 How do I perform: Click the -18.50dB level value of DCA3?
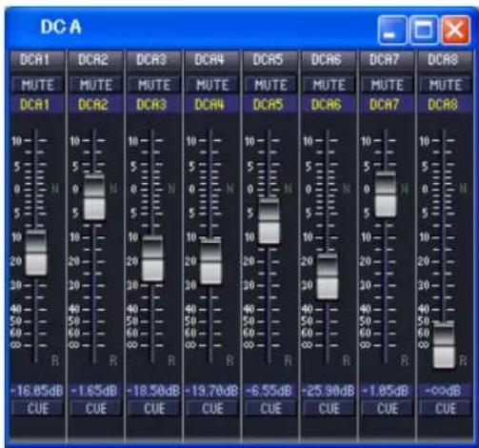point(153,391)
